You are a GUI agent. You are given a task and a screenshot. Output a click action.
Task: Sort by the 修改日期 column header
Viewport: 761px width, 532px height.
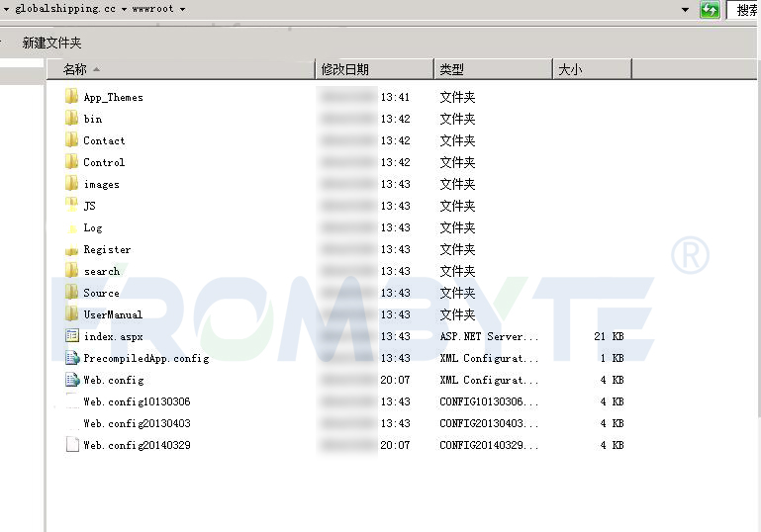pos(374,69)
